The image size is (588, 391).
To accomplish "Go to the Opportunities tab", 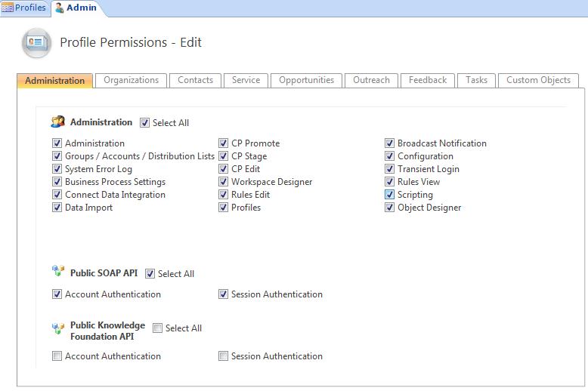I will (306, 80).
